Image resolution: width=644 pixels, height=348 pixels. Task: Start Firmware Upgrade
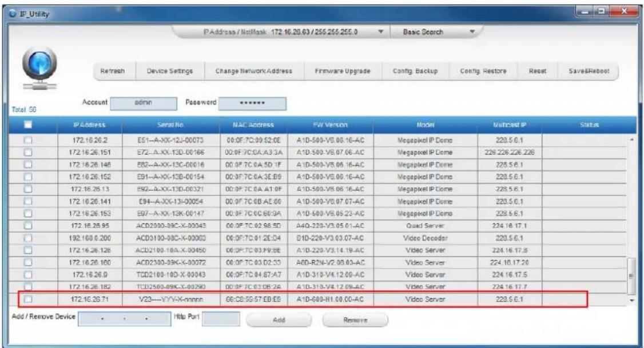coord(343,71)
